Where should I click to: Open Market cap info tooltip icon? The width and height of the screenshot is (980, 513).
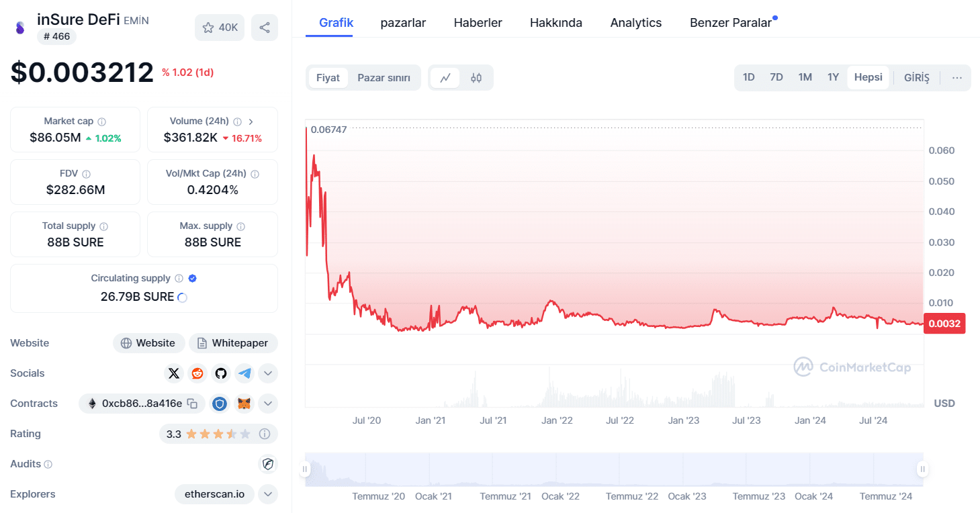coord(102,122)
